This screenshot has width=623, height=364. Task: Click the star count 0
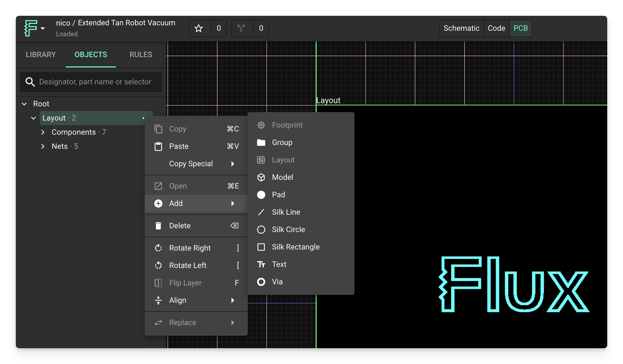coord(218,28)
